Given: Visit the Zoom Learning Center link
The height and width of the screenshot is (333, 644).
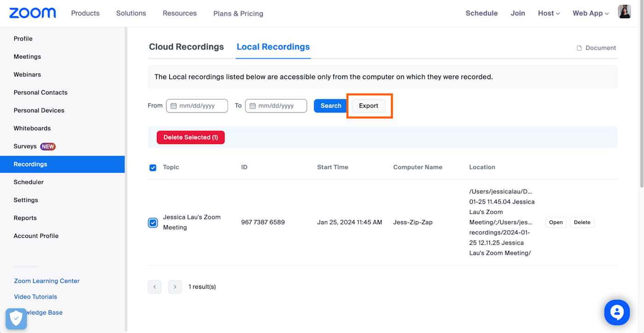Looking at the screenshot, I should coord(47,281).
